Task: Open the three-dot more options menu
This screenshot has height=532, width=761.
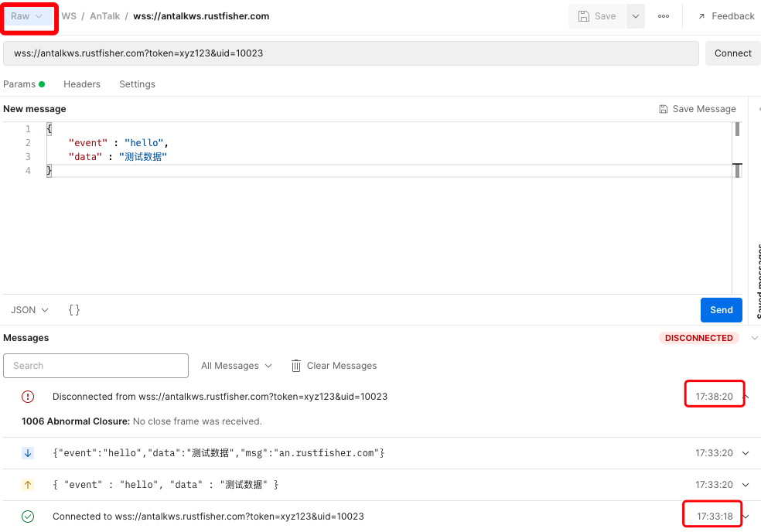Action: tap(664, 16)
